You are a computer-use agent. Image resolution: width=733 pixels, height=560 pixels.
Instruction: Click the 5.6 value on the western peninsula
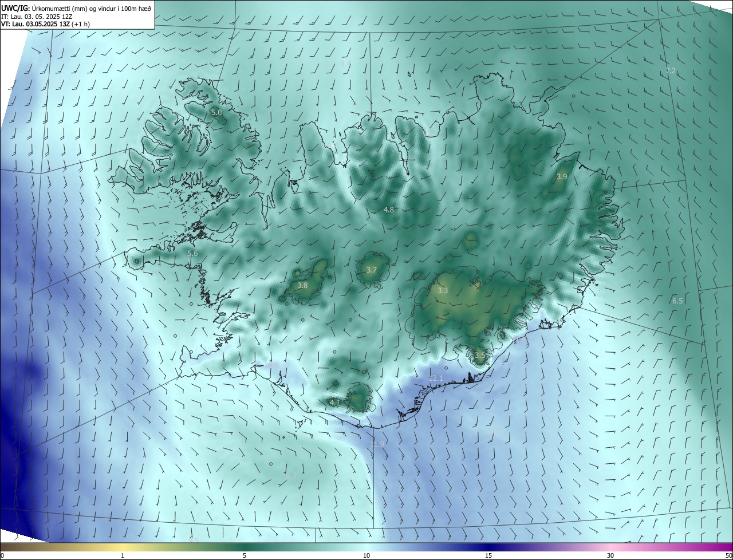tap(192, 254)
